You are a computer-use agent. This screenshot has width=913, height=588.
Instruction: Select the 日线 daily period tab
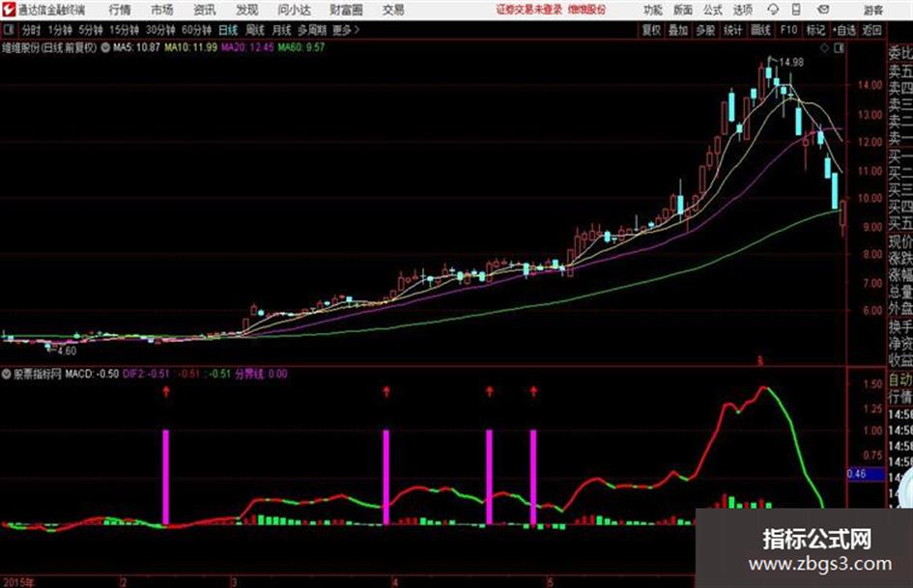pos(228,30)
